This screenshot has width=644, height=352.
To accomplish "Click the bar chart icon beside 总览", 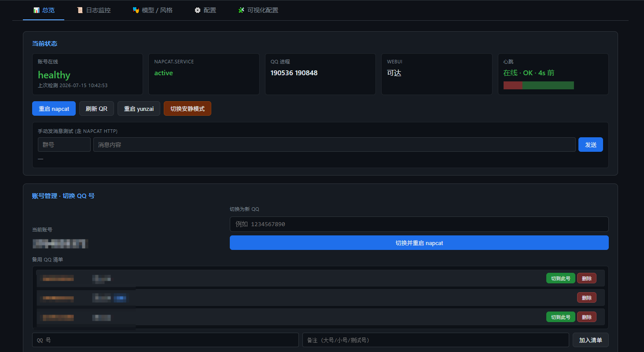I will click(37, 10).
